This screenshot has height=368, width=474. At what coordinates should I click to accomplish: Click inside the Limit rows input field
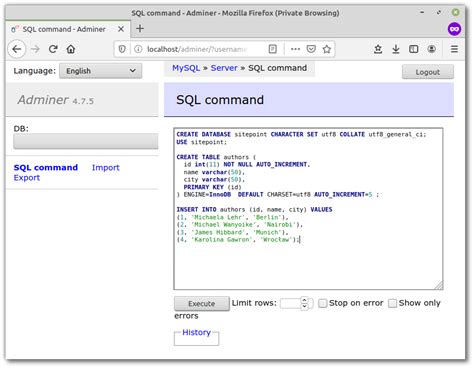(291, 303)
